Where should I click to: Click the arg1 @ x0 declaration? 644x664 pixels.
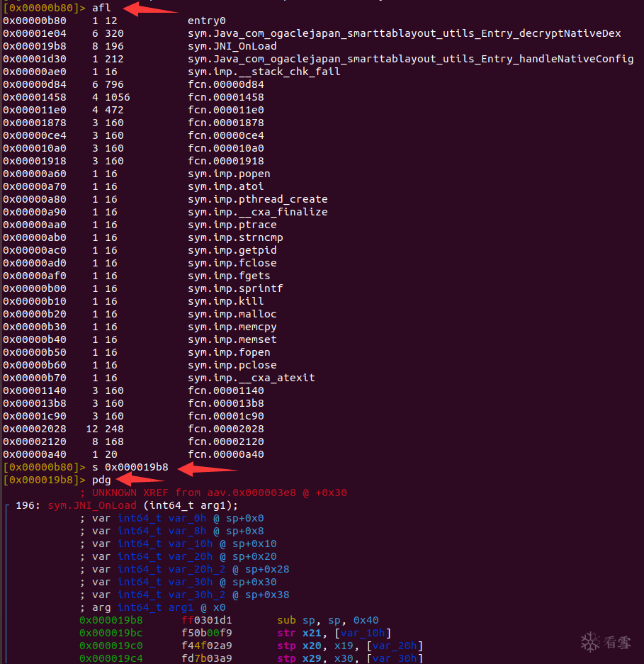[152, 607]
